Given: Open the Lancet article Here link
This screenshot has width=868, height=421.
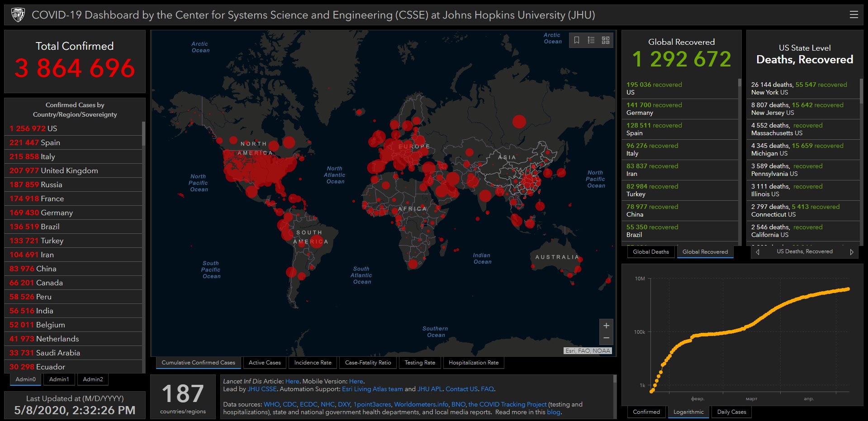Looking at the screenshot, I should (x=292, y=381).
